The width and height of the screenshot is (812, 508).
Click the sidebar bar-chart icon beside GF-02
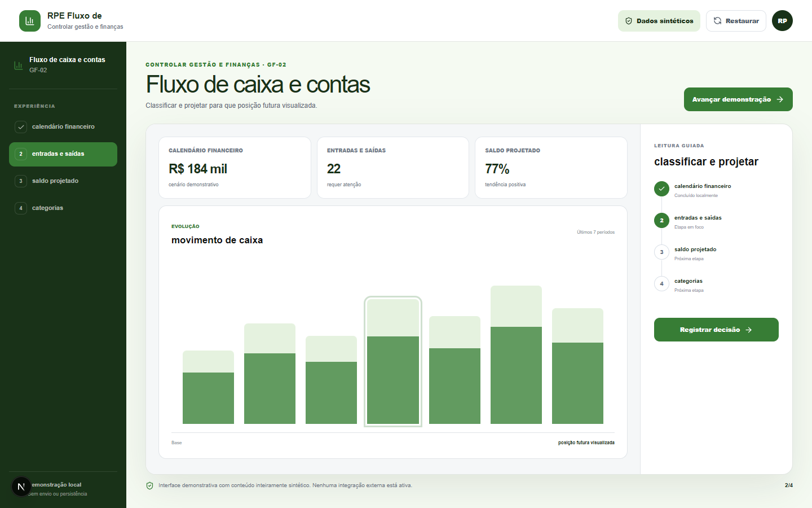point(18,65)
